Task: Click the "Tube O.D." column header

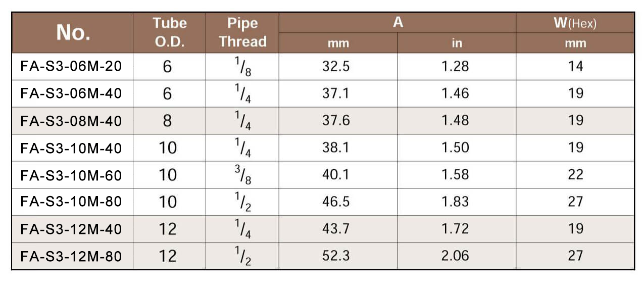Action: (x=170, y=32)
